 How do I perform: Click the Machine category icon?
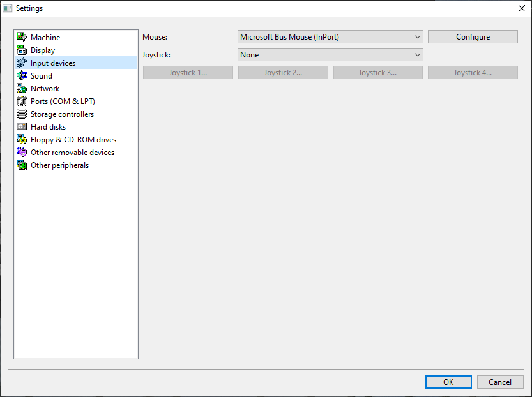point(22,37)
